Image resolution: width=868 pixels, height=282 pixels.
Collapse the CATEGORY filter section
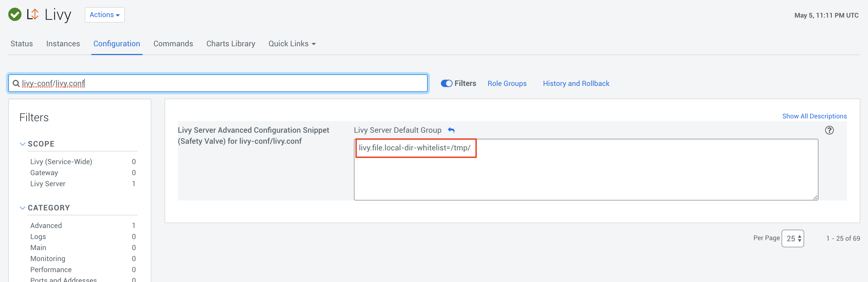coord(23,208)
